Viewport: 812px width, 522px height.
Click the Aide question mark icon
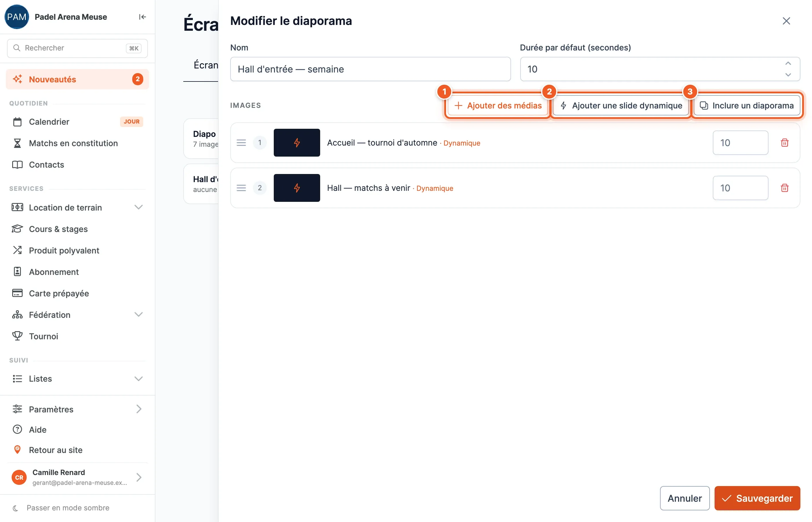tap(17, 430)
